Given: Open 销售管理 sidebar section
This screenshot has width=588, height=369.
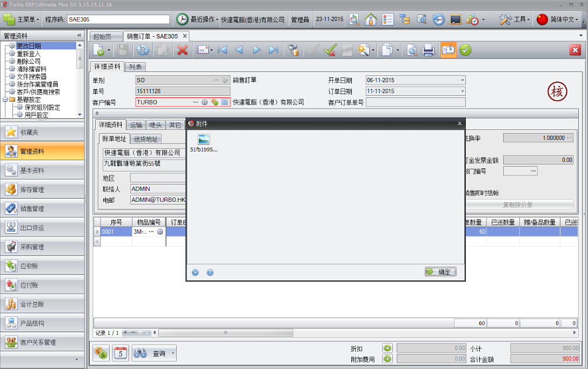Looking at the screenshot, I should click(42, 209).
